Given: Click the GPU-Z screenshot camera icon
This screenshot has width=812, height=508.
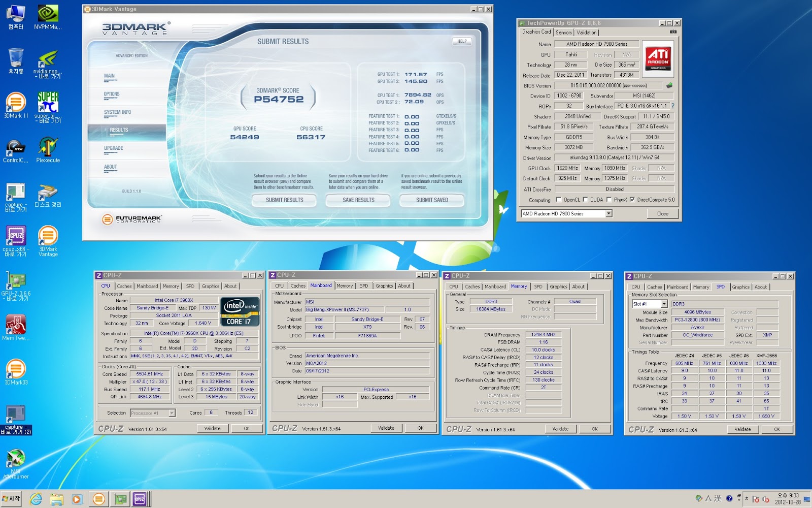Looking at the screenshot, I should click(x=673, y=31).
